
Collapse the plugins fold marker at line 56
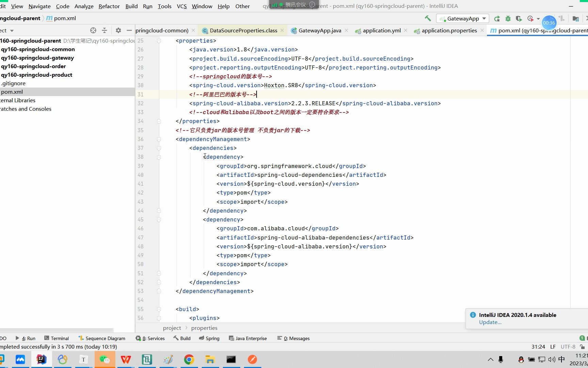(x=159, y=318)
